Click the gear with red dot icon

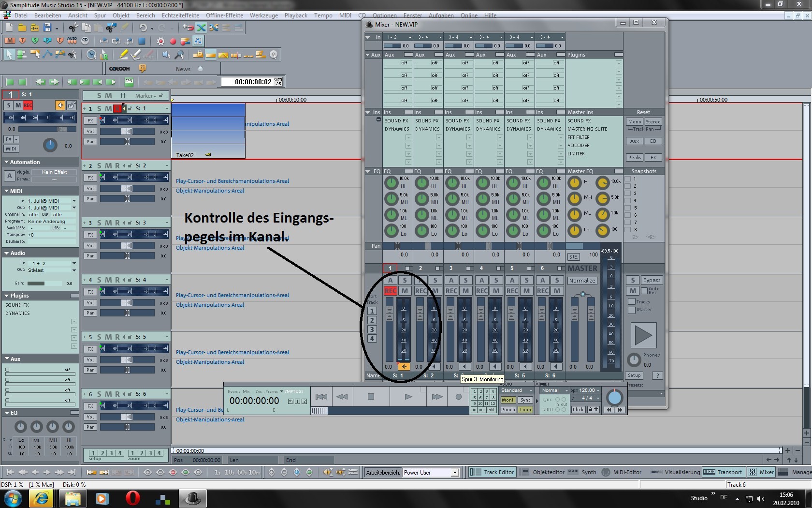160,41
